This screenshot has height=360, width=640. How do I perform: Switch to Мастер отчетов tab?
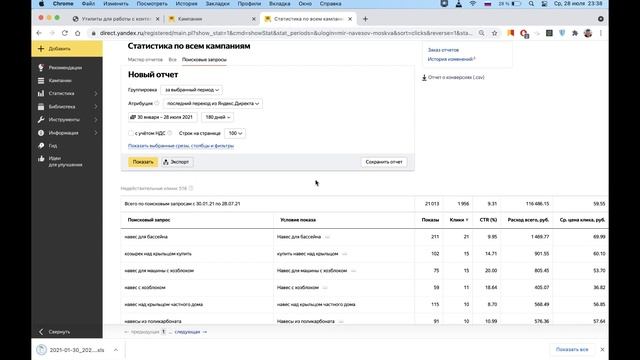click(145, 60)
